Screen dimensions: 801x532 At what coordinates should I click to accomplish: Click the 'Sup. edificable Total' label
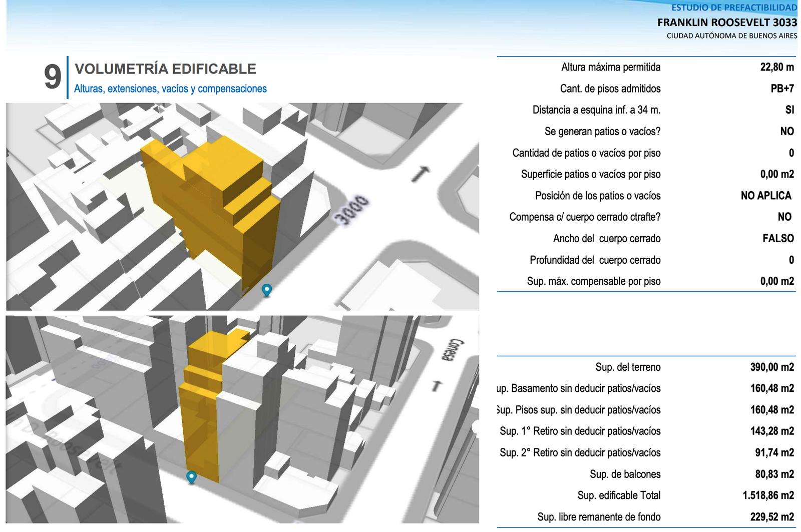tap(619, 495)
